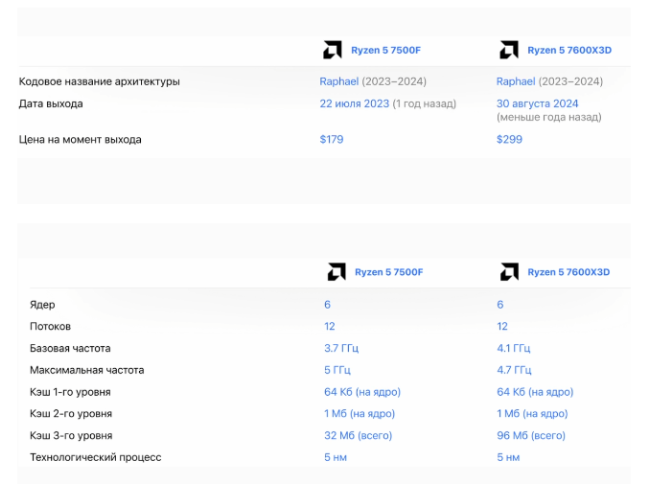The image size is (668, 486).
Task: Click launch price '$179'
Action: click(x=331, y=139)
